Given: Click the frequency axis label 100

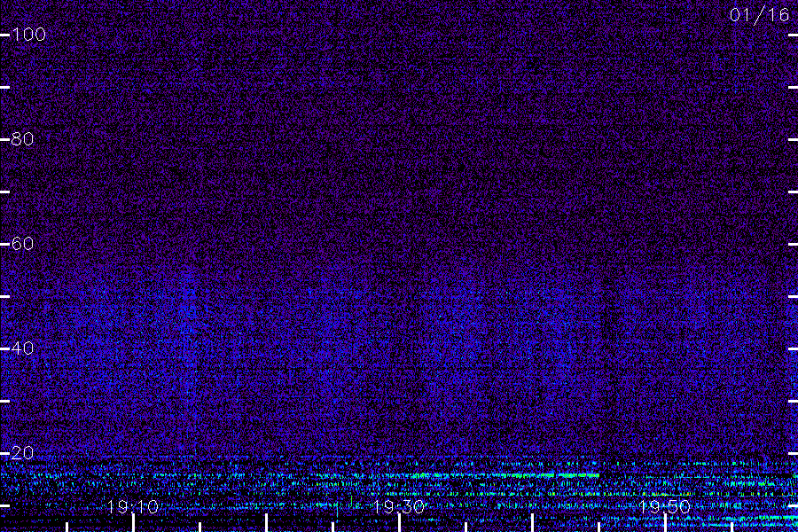Looking at the screenshot, I should (28, 35).
